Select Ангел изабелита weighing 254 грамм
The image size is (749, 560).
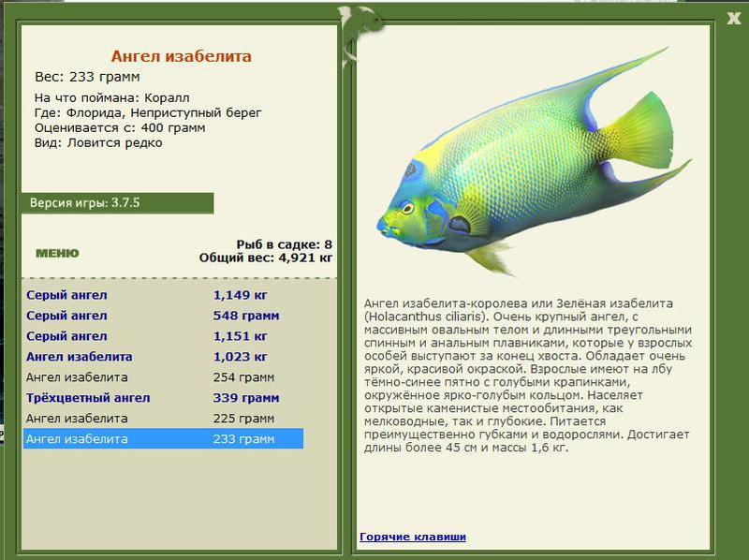163,377
